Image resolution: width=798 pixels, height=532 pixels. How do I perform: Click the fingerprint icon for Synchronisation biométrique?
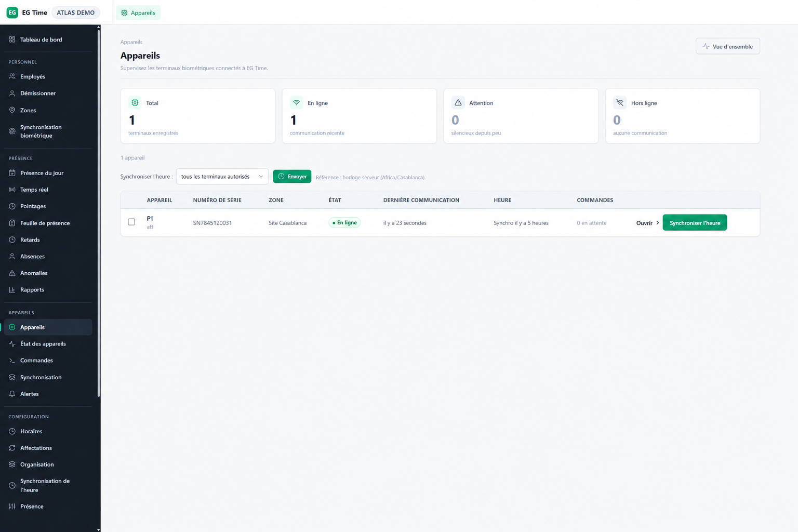click(x=12, y=131)
